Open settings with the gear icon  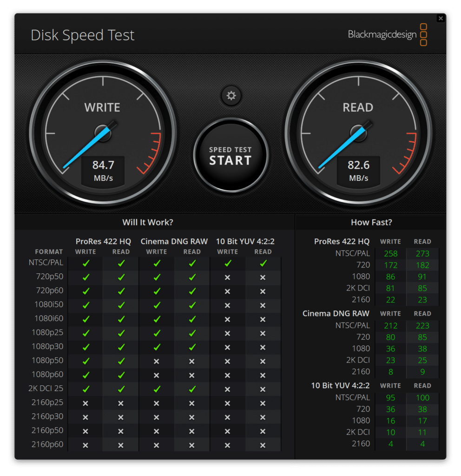point(231,96)
